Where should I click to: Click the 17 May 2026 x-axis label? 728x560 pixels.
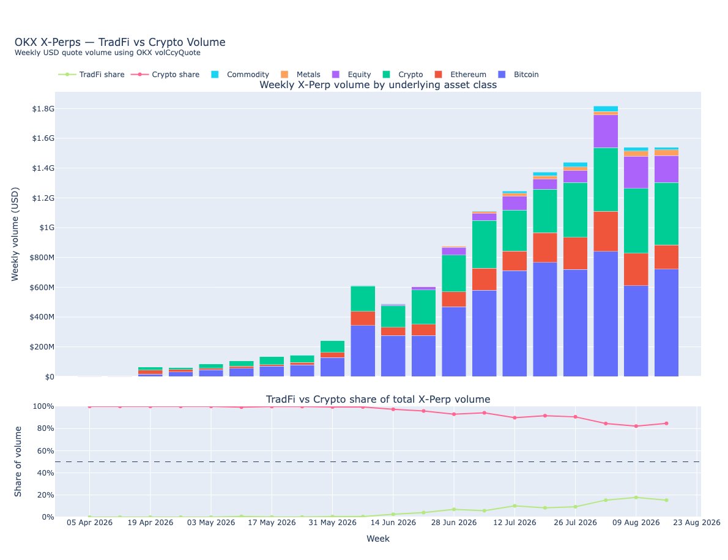272,523
